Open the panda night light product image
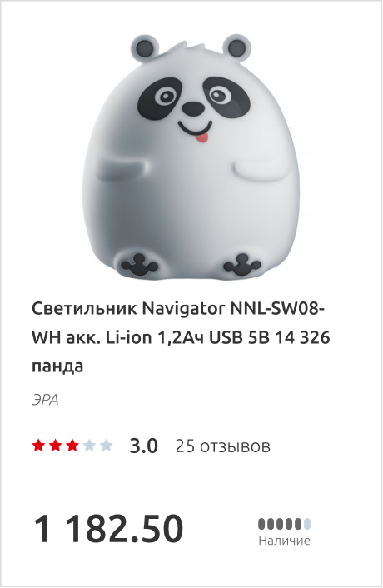383x588 pixels. coord(191,157)
